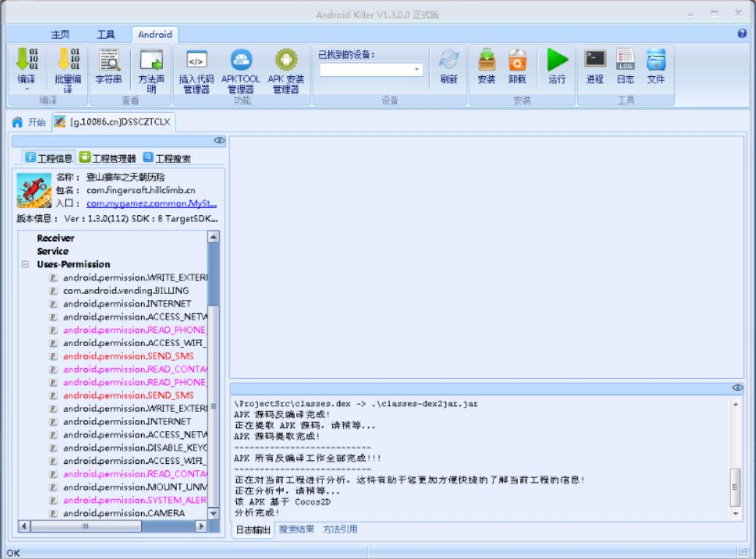
Task: Select the 工具 ribbon tab
Action: [106, 34]
